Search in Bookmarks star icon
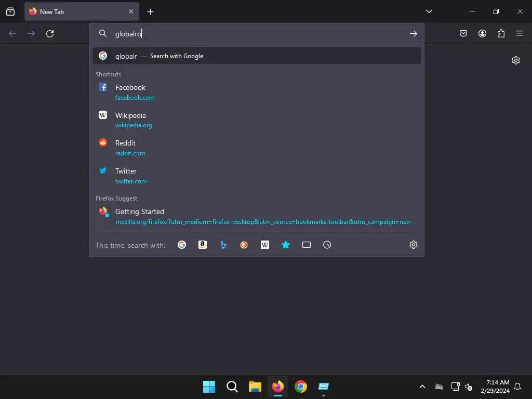The image size is (532, 399). (x=286, y=245)
